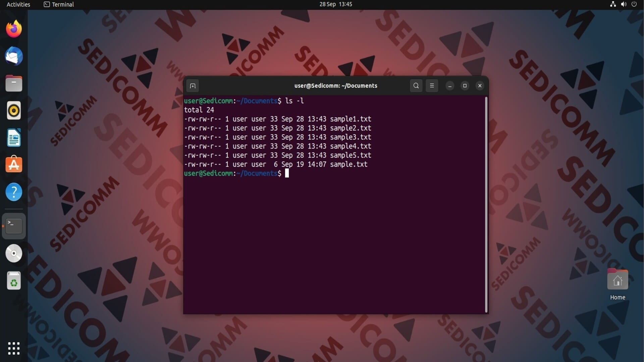Open the Files manager in dock
The image size is (644, 362).
point(14,83)
